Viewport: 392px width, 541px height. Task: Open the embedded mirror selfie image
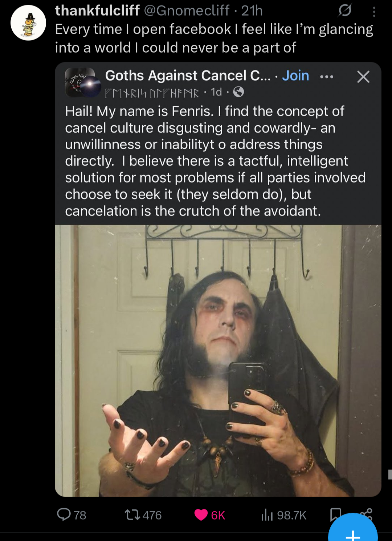coord(218,360)
